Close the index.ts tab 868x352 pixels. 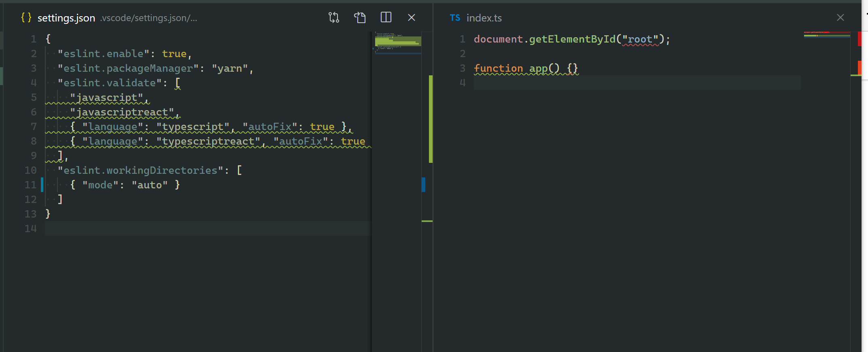pyautogui.click(x=840, y=17)
